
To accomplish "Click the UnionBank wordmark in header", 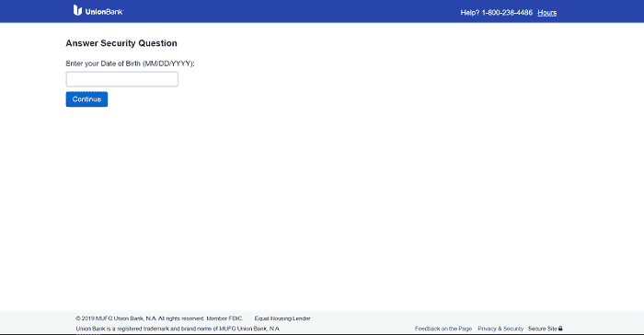I will [104, 12].
